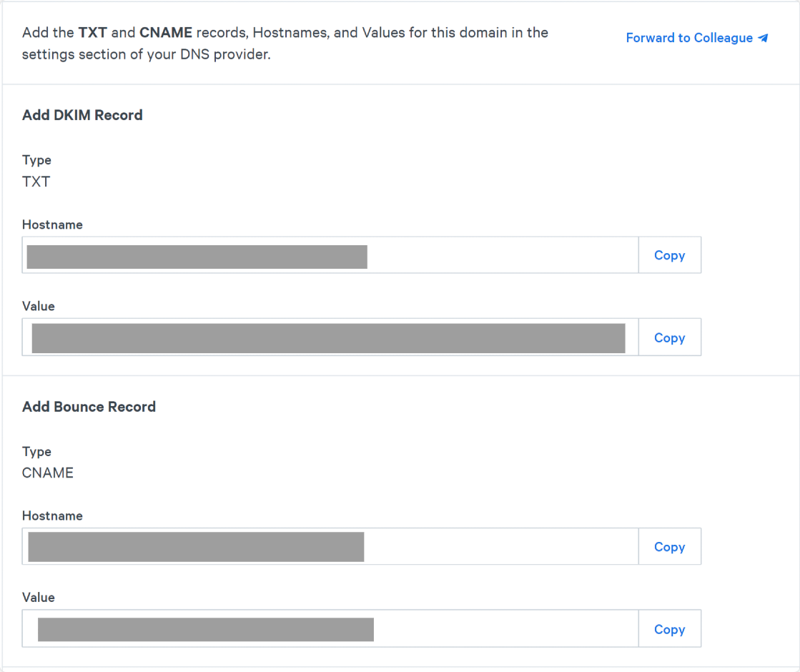Select the Bounce record Hostname field
800x672 pixels.
329,546
